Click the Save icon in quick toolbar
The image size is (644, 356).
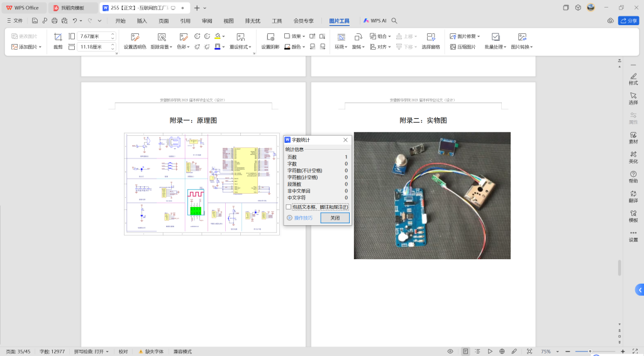pyautogui.click(x=35, y=21)
